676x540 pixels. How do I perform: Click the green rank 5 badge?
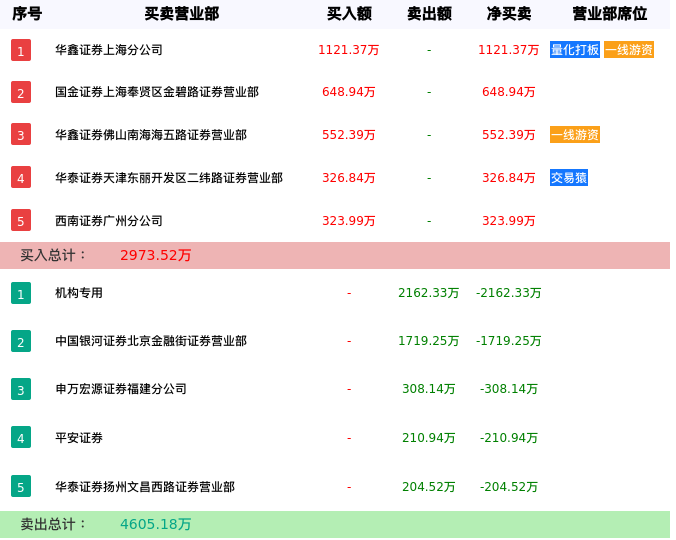(x=21, y=486)
